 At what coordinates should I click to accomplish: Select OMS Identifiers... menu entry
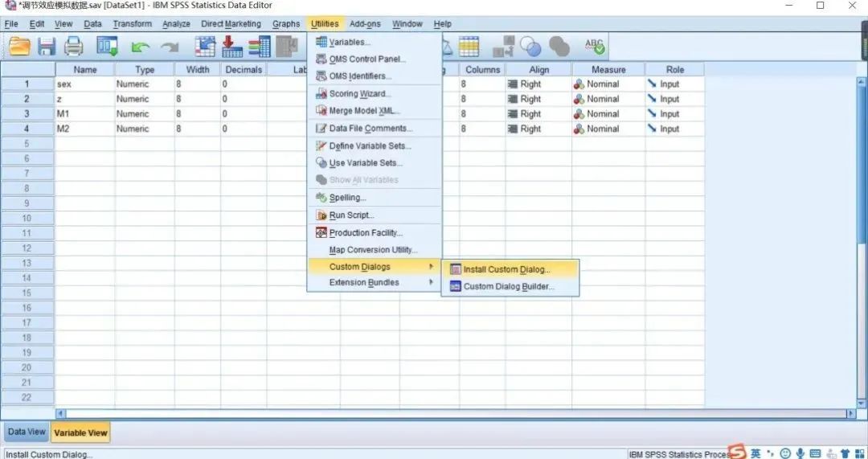coord(375,76)
